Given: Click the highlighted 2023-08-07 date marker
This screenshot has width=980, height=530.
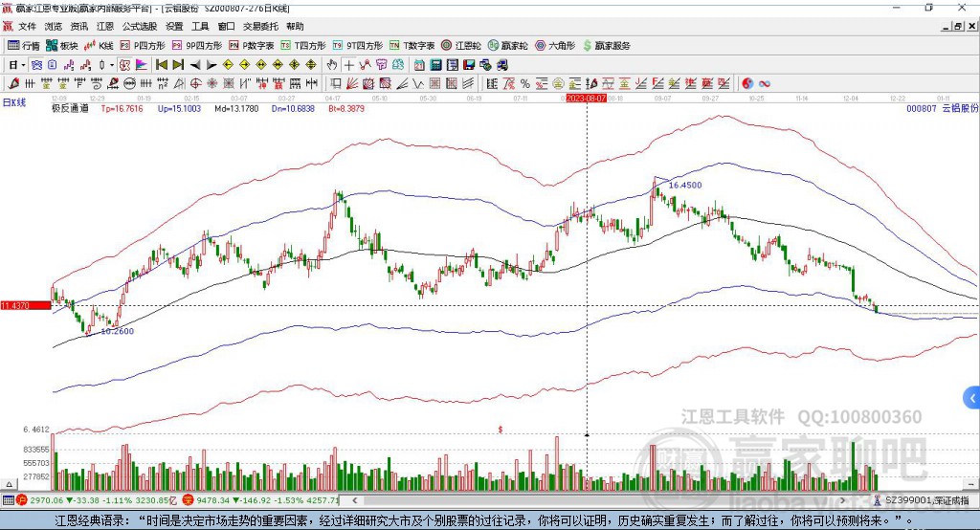Looking at the screenshot, I should tap(587, 99).
